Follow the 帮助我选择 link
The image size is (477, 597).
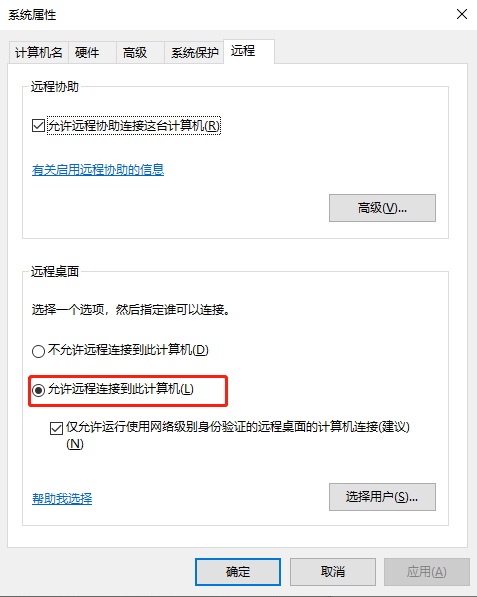tap(62, 498)
